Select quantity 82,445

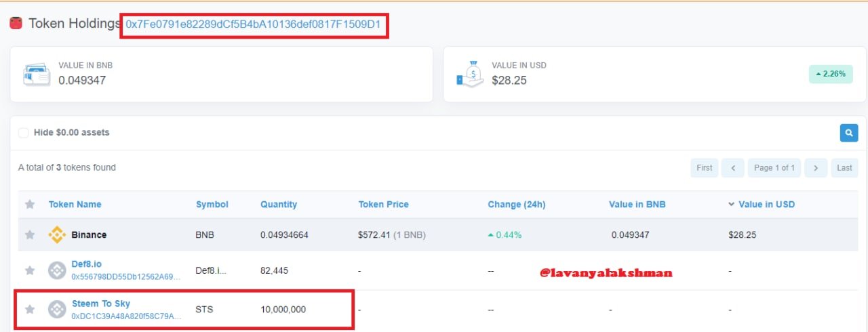tap(274, 270)
